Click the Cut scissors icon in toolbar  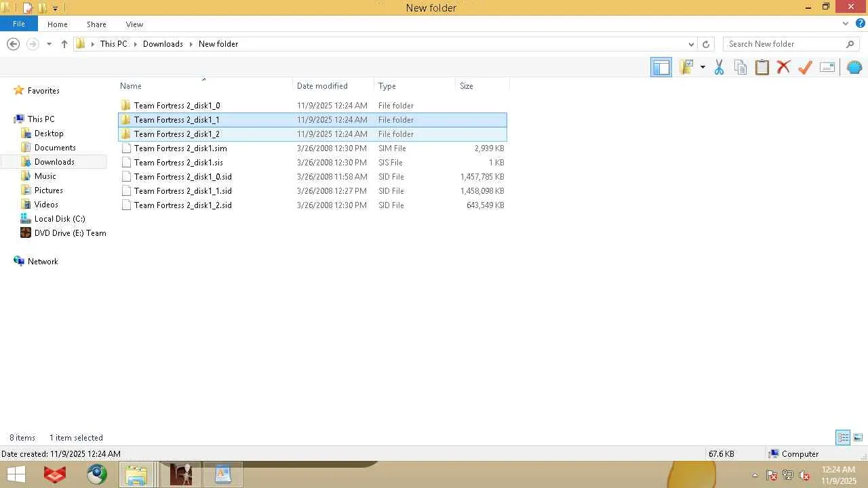point(719,67)
